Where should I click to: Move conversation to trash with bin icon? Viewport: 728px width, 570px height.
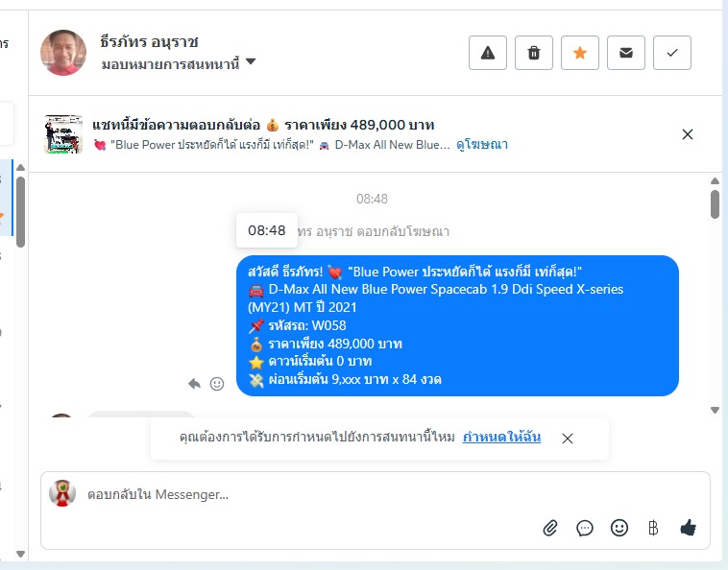[x=533, y=53]
